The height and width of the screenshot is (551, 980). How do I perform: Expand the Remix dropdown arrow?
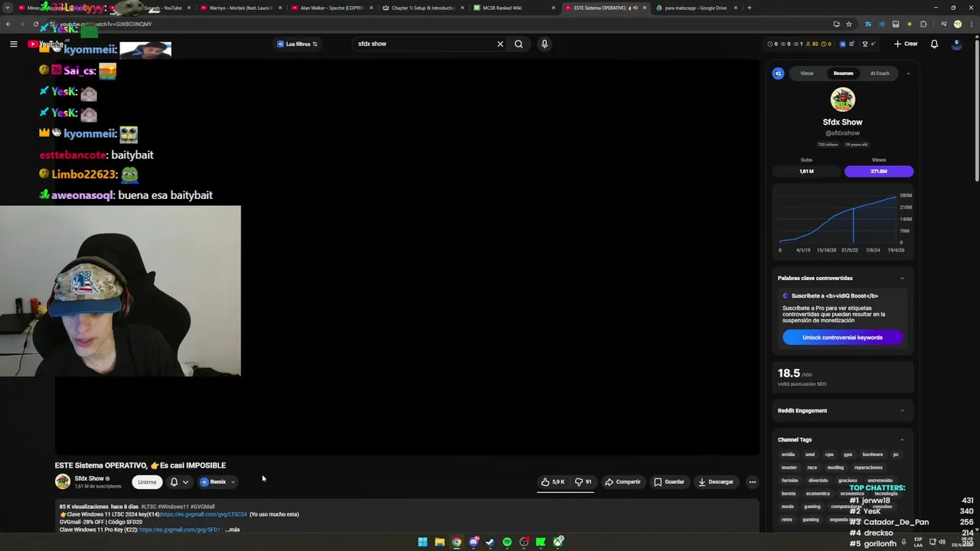pos(233,482)
